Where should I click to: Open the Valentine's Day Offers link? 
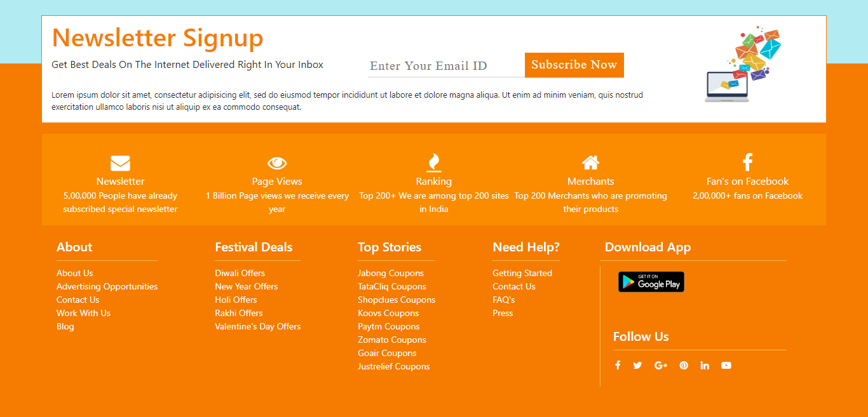(x=257, y=326)
